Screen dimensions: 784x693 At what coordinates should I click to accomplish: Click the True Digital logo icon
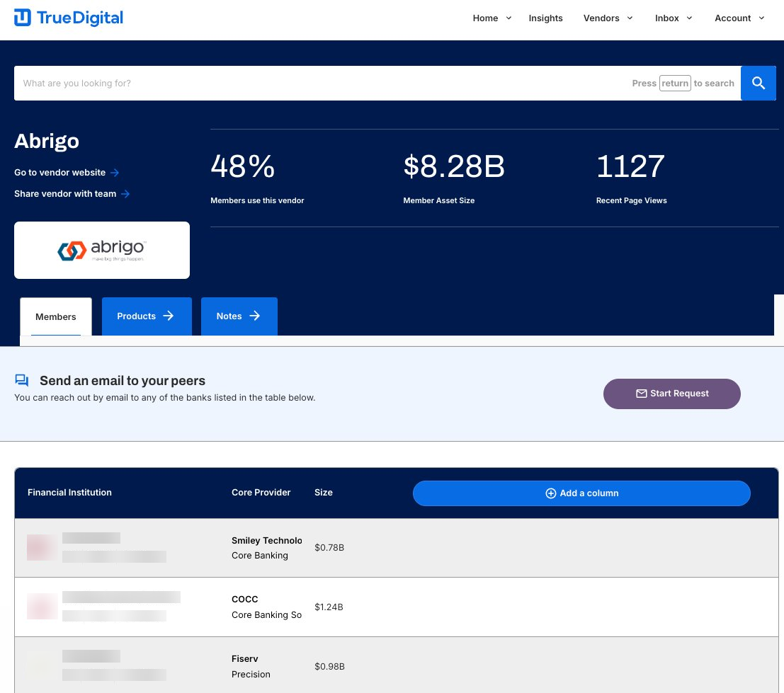tap(23, 18)
